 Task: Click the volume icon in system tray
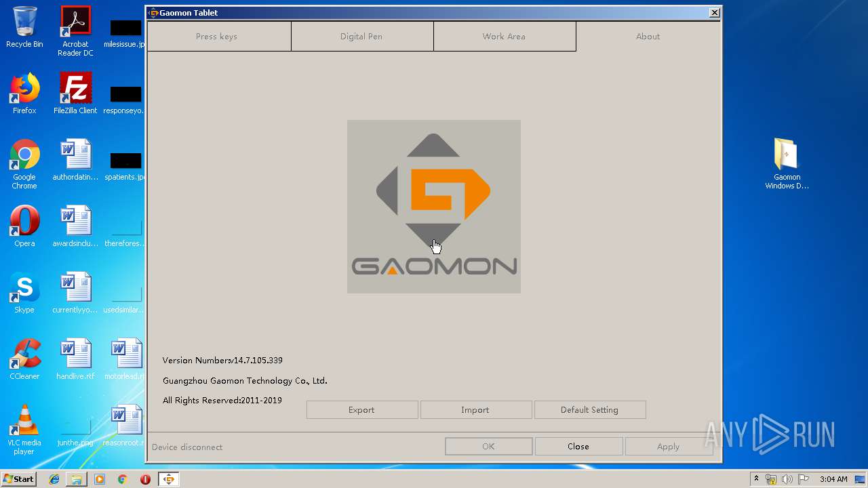click(787, 479)
